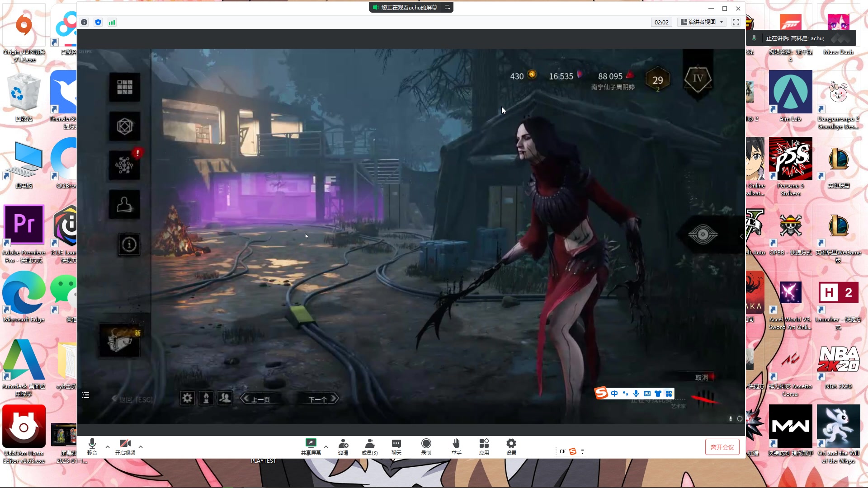Open the list menu icon at game bottom left

click(85, 395)
